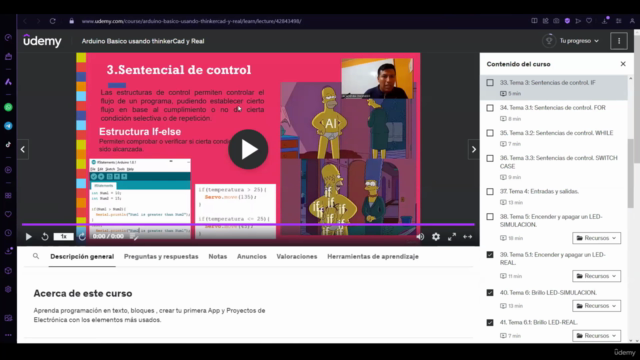Screen dimensions: 640x360
Task: Uncheck lecture 40 Brillo LED-SIMULACION
Action: coord(490,293)
